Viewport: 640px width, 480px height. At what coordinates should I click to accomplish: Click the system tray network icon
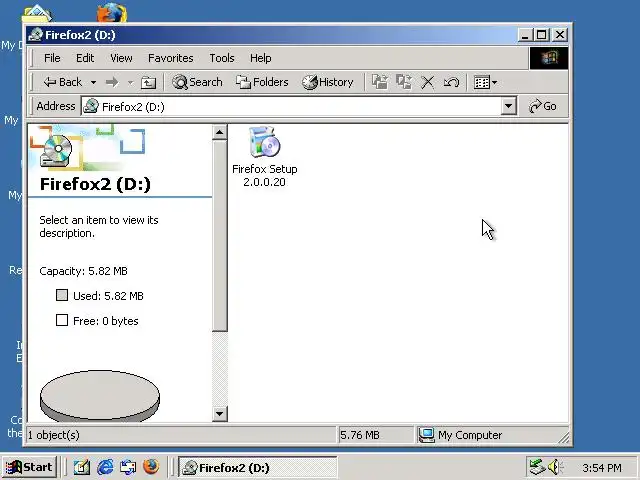(x=536, y=467)
